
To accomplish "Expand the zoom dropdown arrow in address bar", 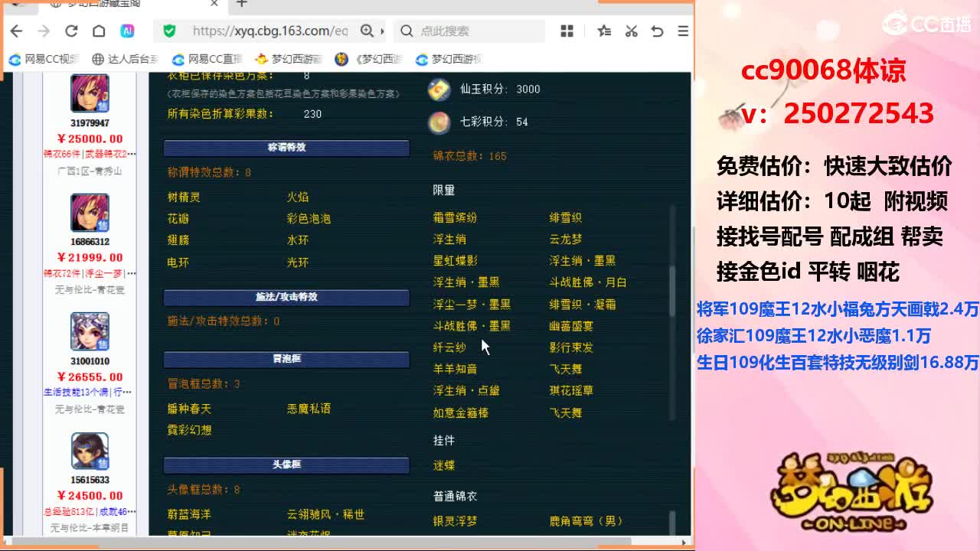I will pyautogui.click(x=381, y=31).
